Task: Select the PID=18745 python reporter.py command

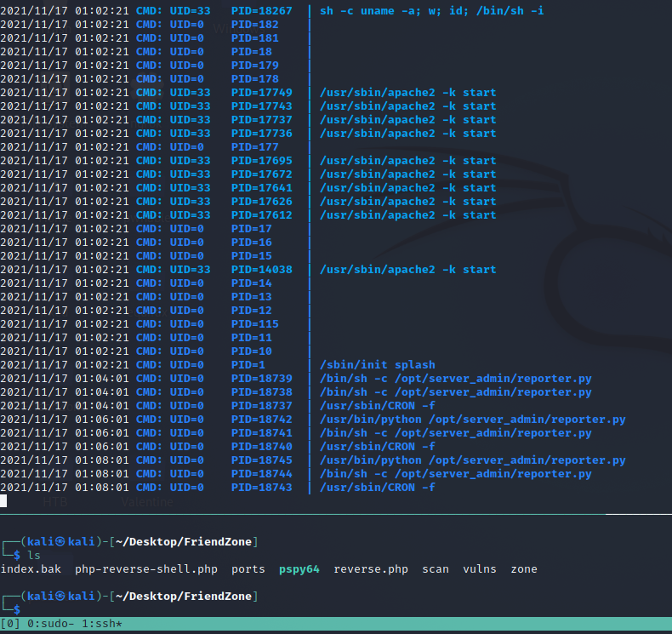Action: click(x=472, y=460)
